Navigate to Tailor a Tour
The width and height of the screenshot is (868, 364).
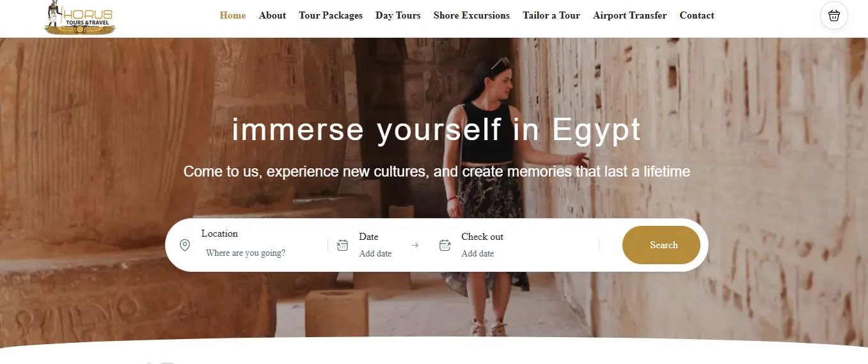pyautogui.click(x=551, y=15)
